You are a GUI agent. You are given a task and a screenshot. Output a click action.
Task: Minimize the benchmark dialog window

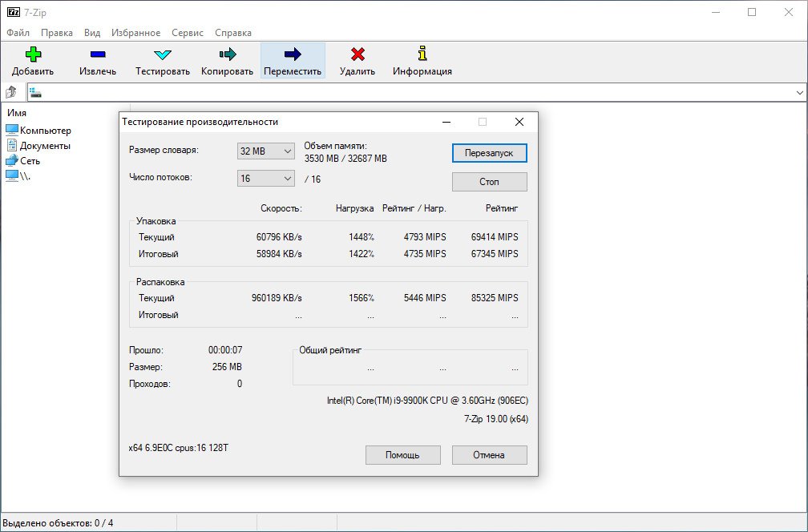pos(446,122)
